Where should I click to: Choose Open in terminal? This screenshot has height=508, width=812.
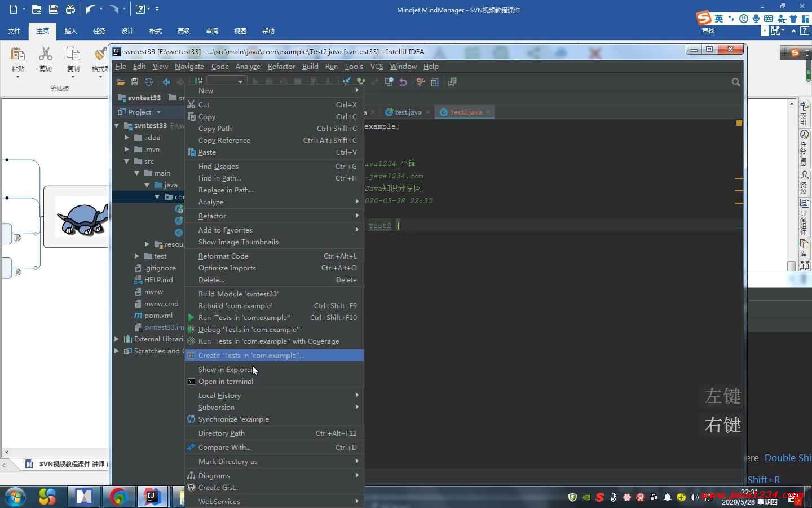click(274, 382)
